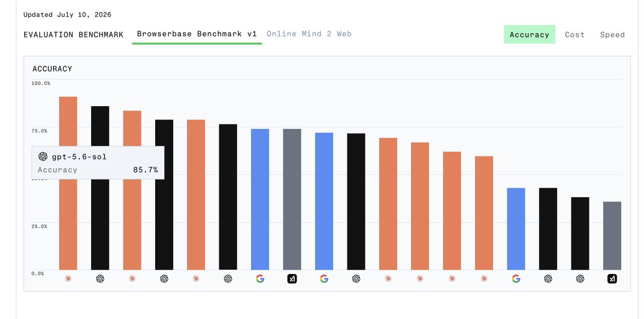Click the shortest gray bar at far right
The height and width of the screenshot is (319, 644).
tap(612, 236)
